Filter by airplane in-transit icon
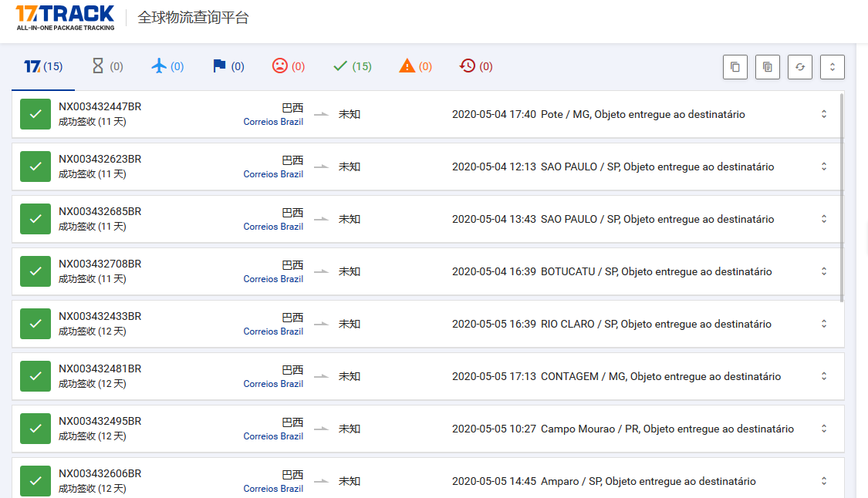868x498 pixels. click(x=167, y=66)
